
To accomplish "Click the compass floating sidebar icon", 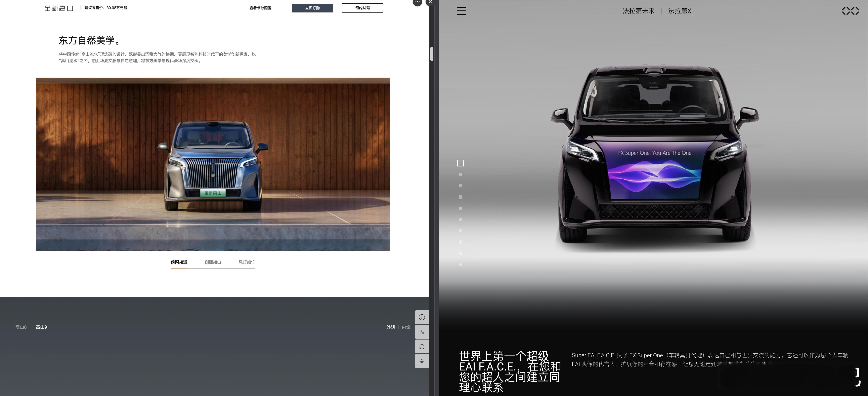I will pyautogui.click(x=422, y=317).
